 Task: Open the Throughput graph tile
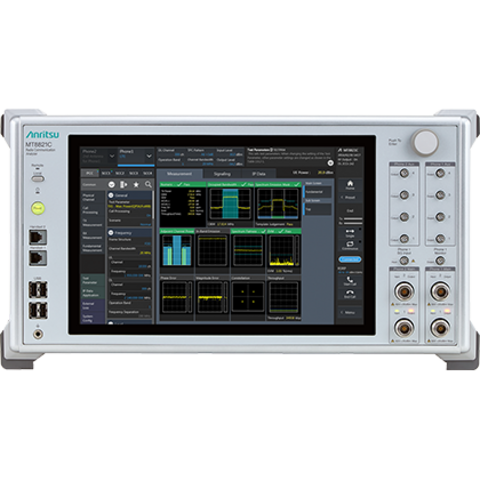tap(284, 298)
